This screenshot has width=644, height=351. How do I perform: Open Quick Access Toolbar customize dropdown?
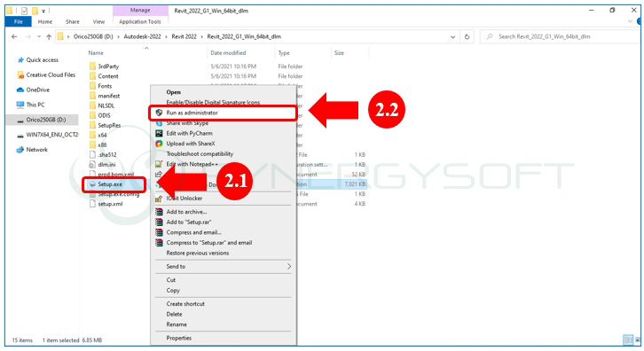[43, 12]
